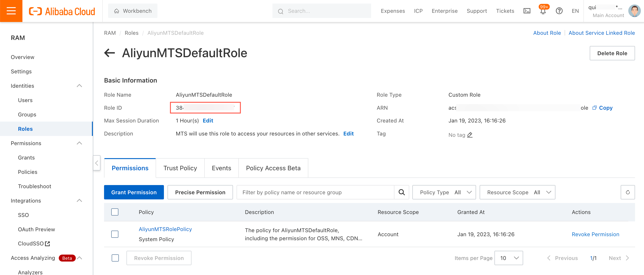This screenshot has width=644, height=275.
Task: Click the Grant Permission button
Action: (x=134, y=192)
